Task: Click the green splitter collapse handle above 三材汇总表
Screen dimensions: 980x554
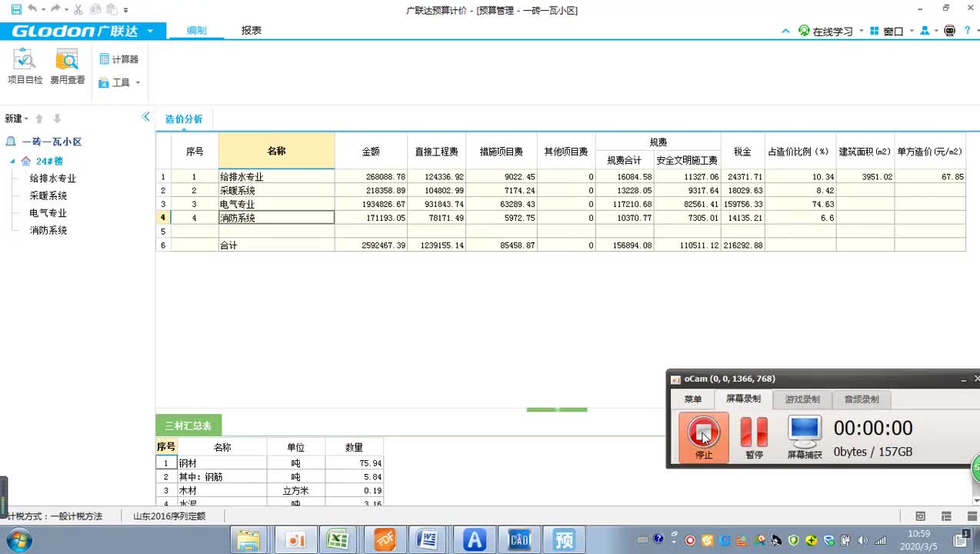Action: click(x=557, y=409)
